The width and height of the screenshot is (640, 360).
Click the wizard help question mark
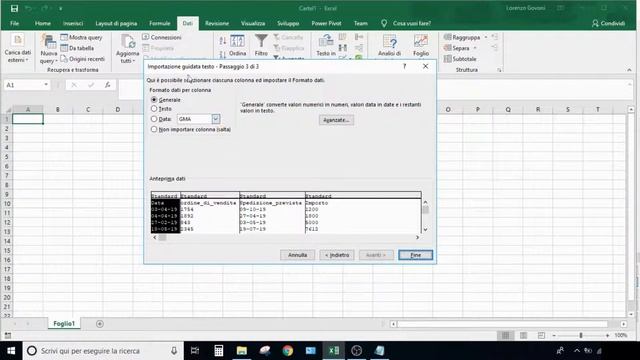pos(404,66)
